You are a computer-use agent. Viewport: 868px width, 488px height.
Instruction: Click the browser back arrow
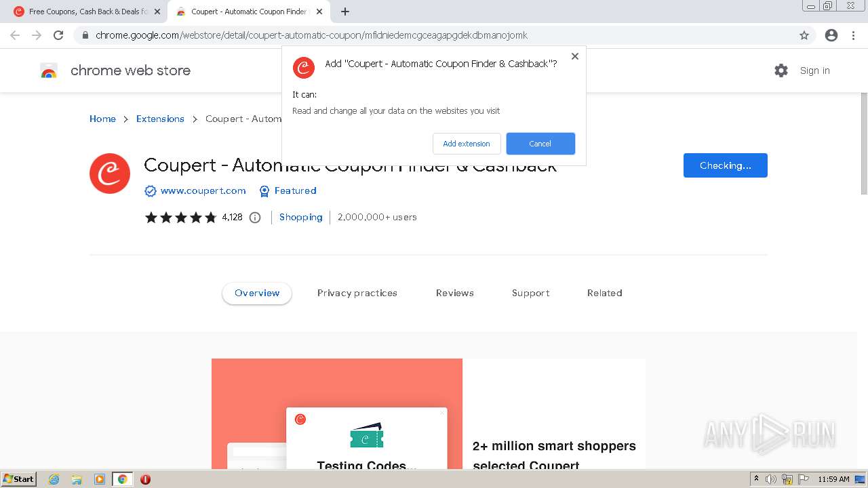click(x=15, y=35)
